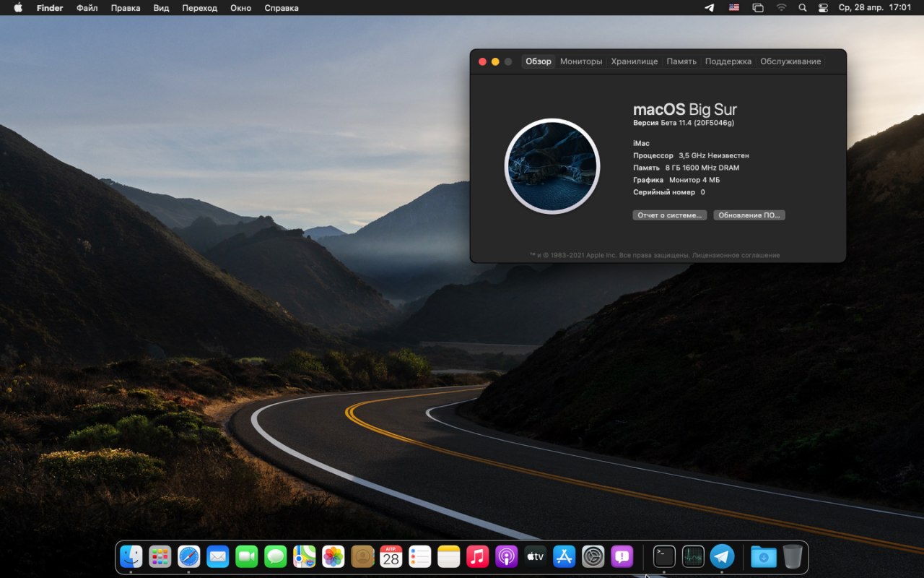Open the Downloads folder in dock
The image size is (924, 578).
tap(764, 556)
